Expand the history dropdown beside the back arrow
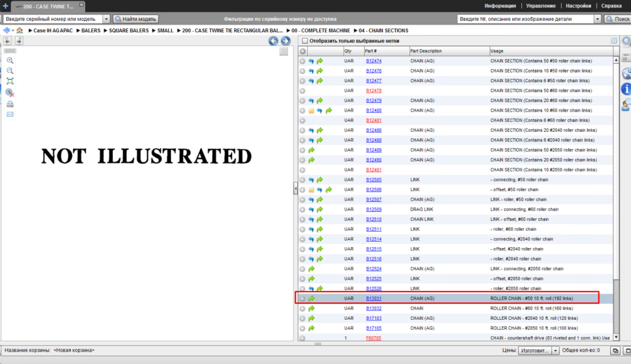 (13, 30)
